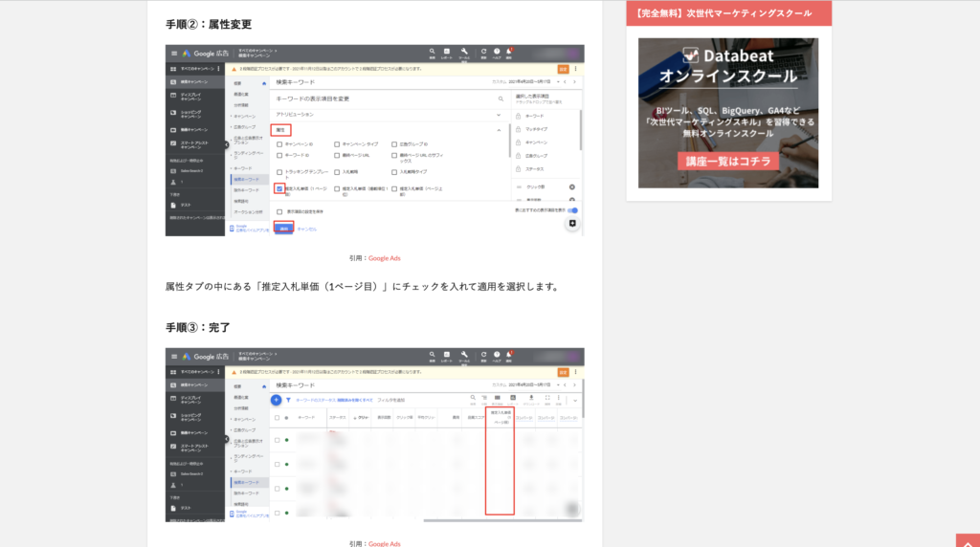980x547 pixels.
Task: Click the 講座一覧はコチラ button
Action: pos(728,161)
